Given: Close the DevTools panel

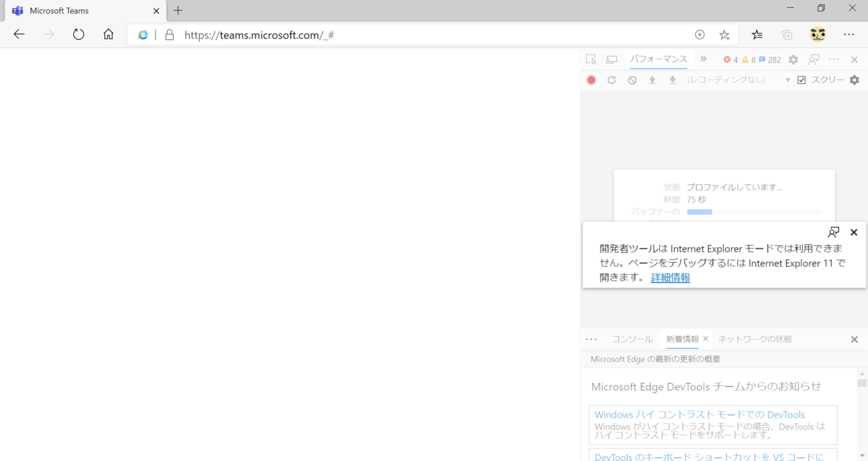Looking at the screenshot, I should tap(854, 60).
